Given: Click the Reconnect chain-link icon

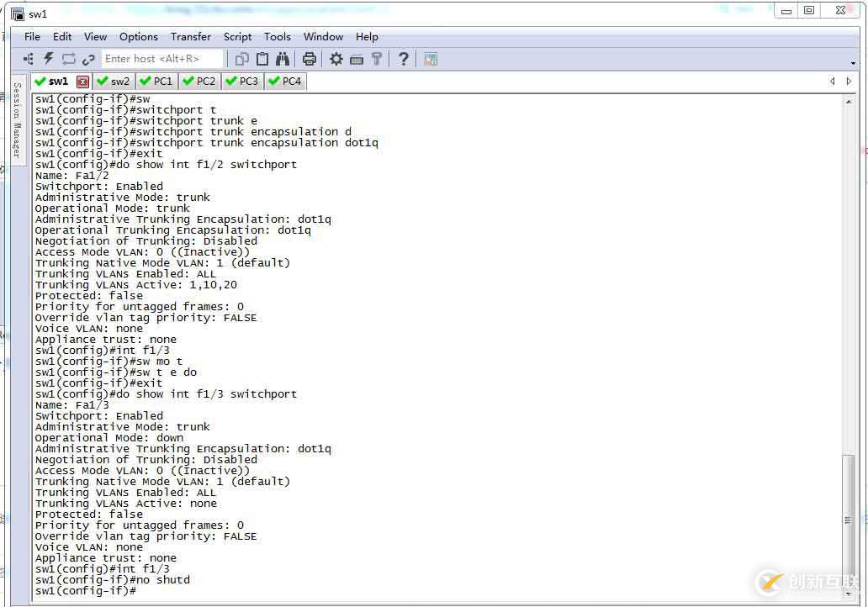Looking at the screenshot, I should 88,59.
